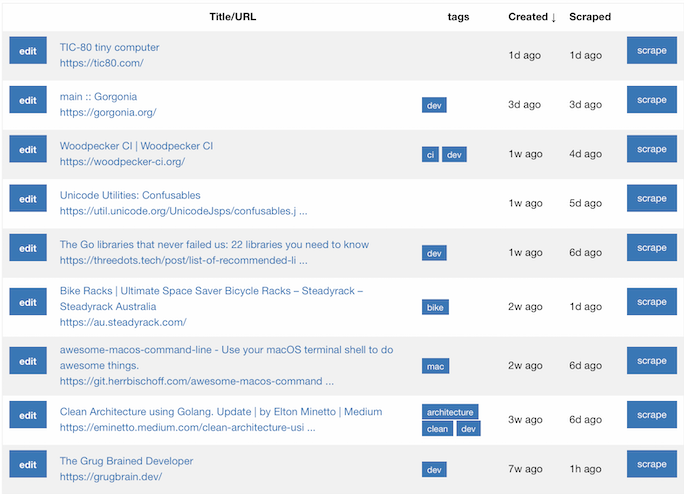Select the mac tag badge

[436, 367]
